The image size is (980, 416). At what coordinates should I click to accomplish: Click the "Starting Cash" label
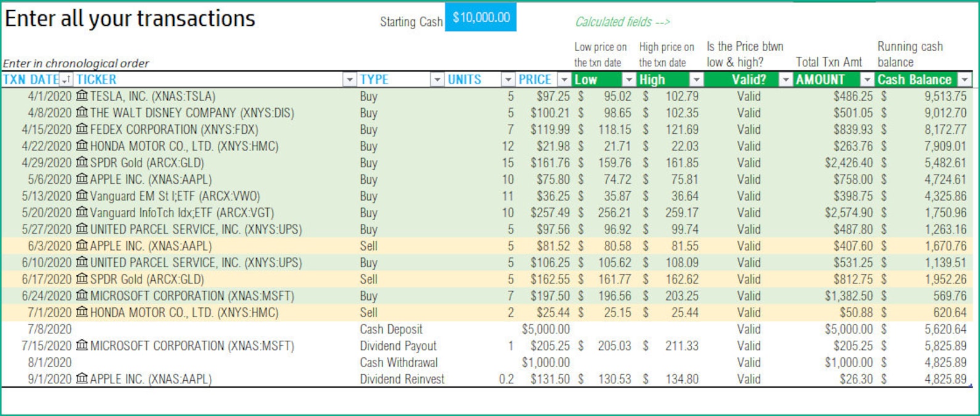pos(411,22)
